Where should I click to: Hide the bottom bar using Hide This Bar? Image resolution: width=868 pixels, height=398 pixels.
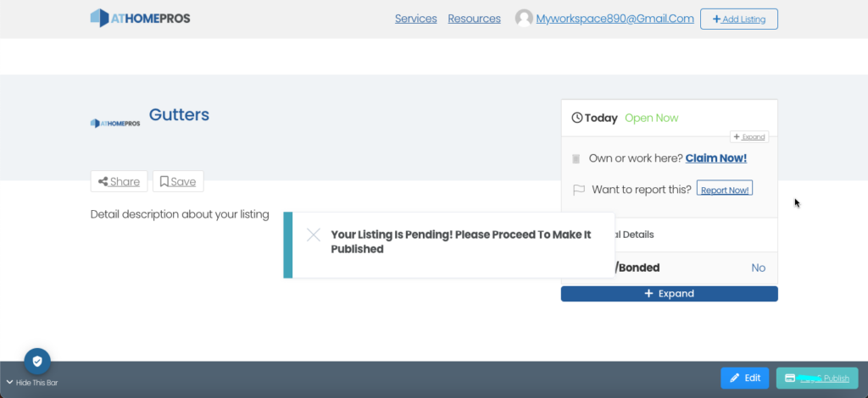[x=32, y=383]
